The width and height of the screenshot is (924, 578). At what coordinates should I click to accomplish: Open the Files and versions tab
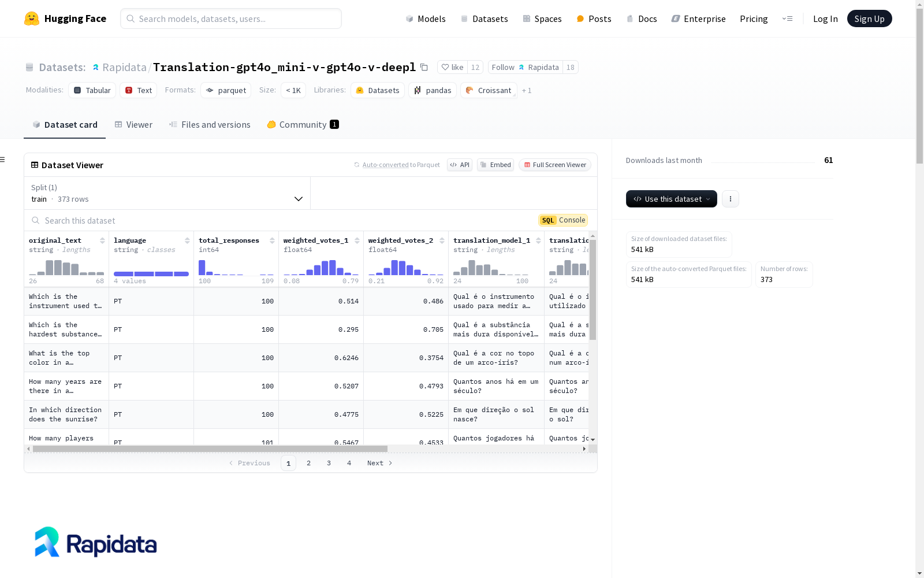(210, 125)
